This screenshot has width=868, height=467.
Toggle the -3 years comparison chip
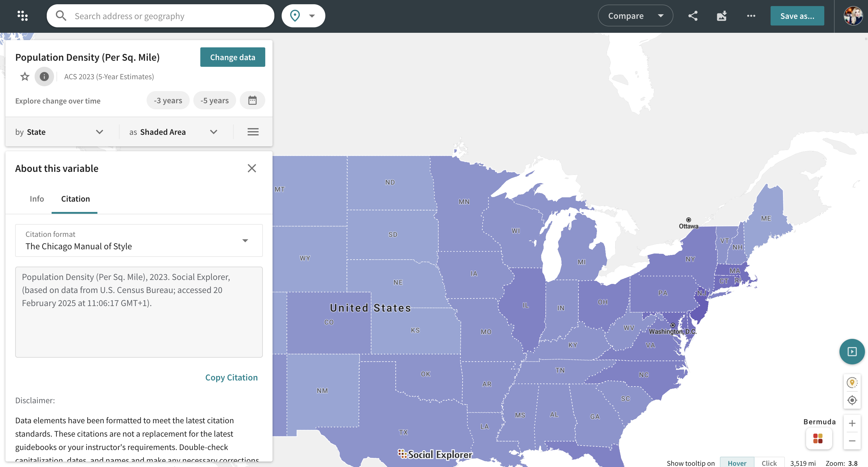(168, 101)
